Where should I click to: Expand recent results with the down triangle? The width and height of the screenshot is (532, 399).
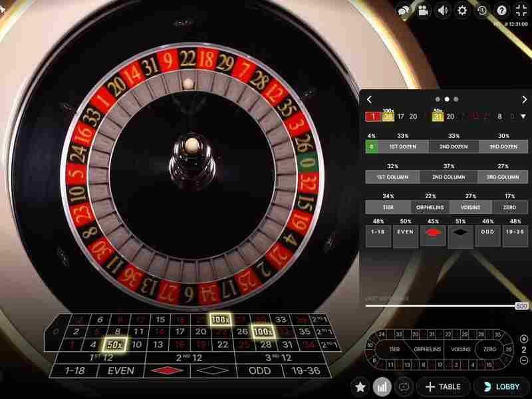click(523, 116)
